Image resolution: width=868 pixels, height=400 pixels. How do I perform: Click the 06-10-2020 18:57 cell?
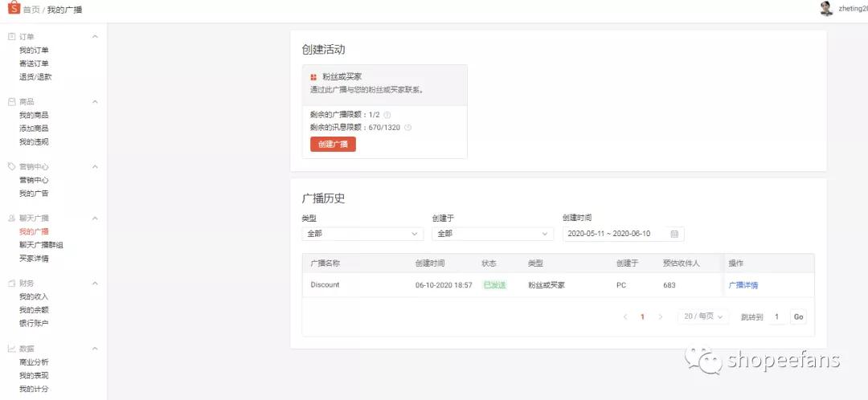444,285
